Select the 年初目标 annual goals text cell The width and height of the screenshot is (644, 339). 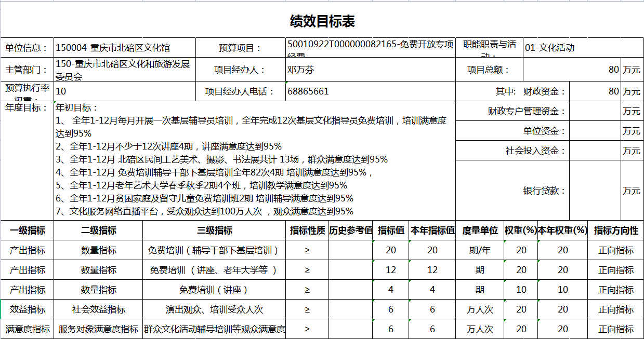pyautogui.click(x=255, y=160)
